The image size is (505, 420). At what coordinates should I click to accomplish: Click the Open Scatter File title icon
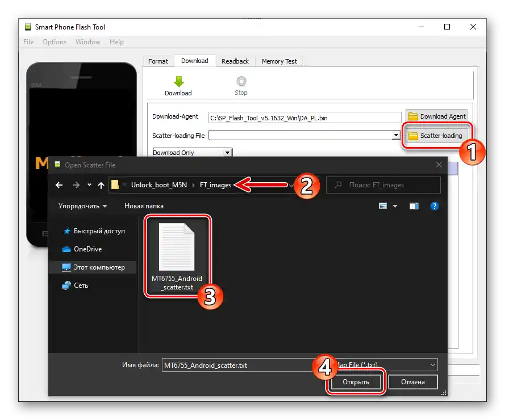point(57,165)
